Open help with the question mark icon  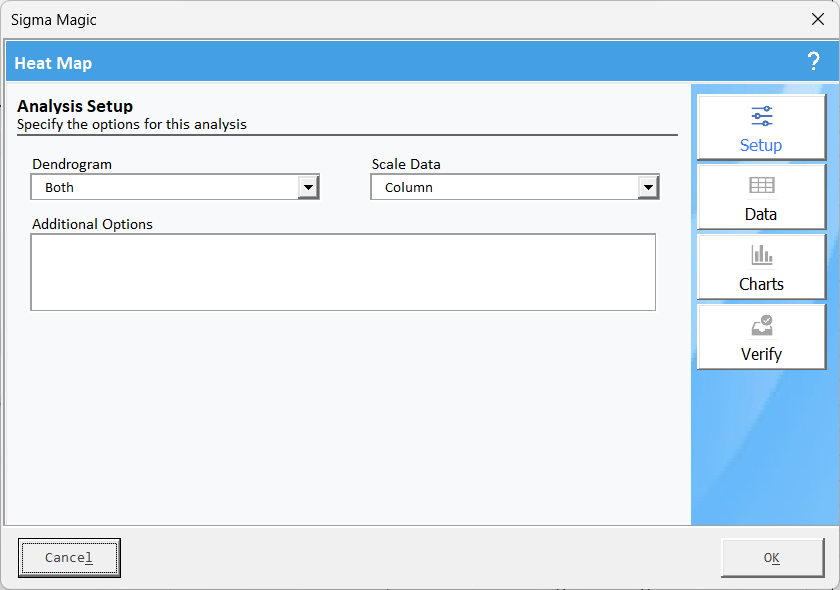813,62
